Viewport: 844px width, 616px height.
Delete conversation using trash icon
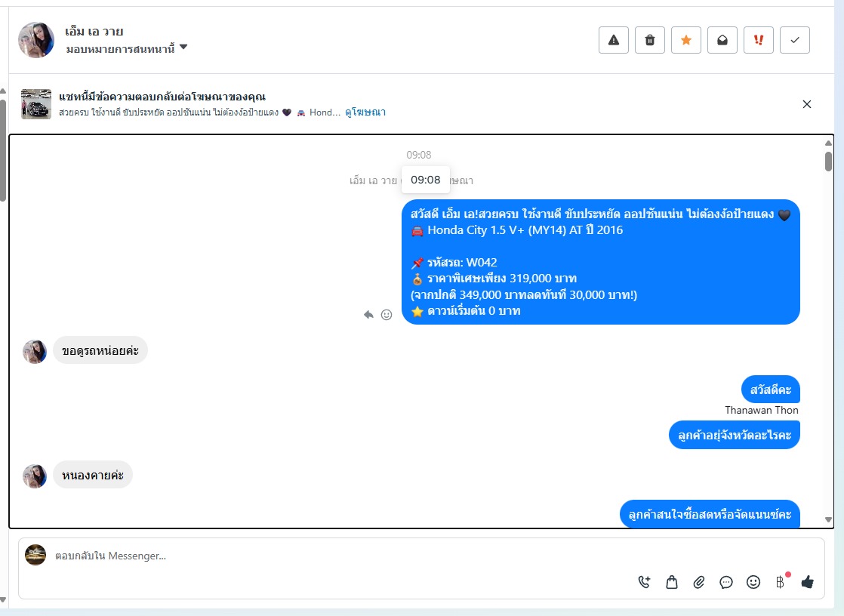[x=650, y=40]
